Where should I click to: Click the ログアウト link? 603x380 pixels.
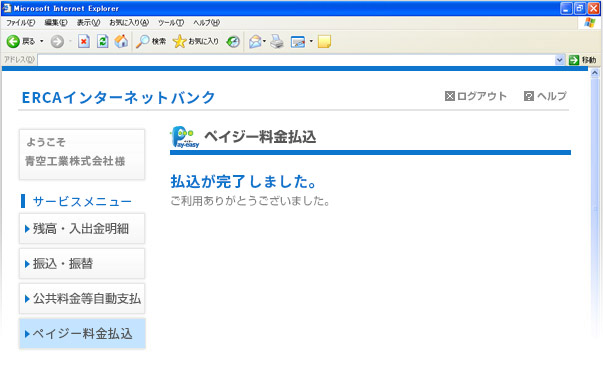pyautogui.click(x=476, y=96)
